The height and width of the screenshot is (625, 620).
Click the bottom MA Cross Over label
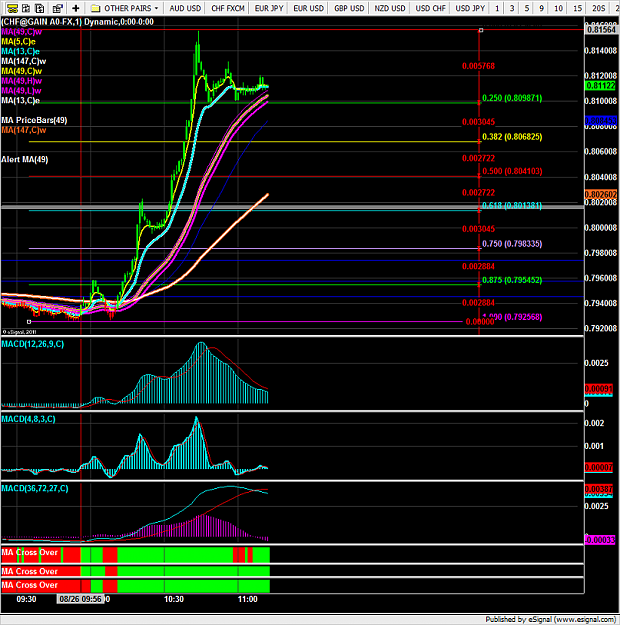(x=30, y=585)
